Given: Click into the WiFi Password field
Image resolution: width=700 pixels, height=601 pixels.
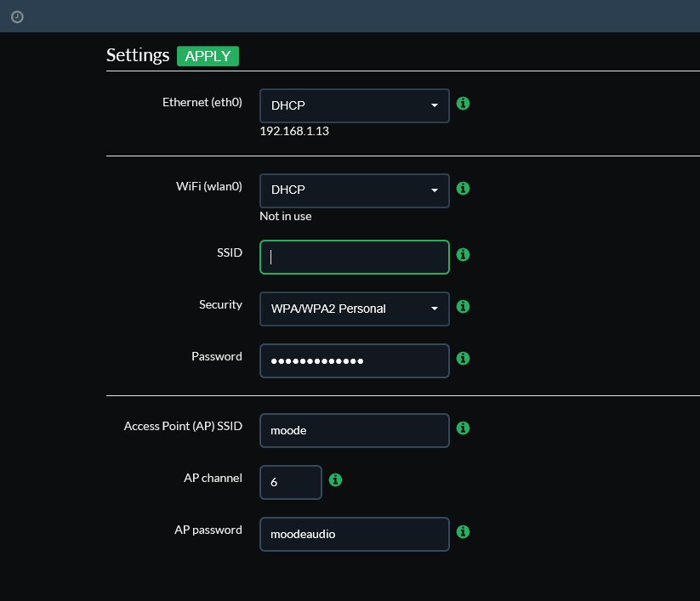Looking at the screenshot, I should pyautogui.click(x=355, y=361).
